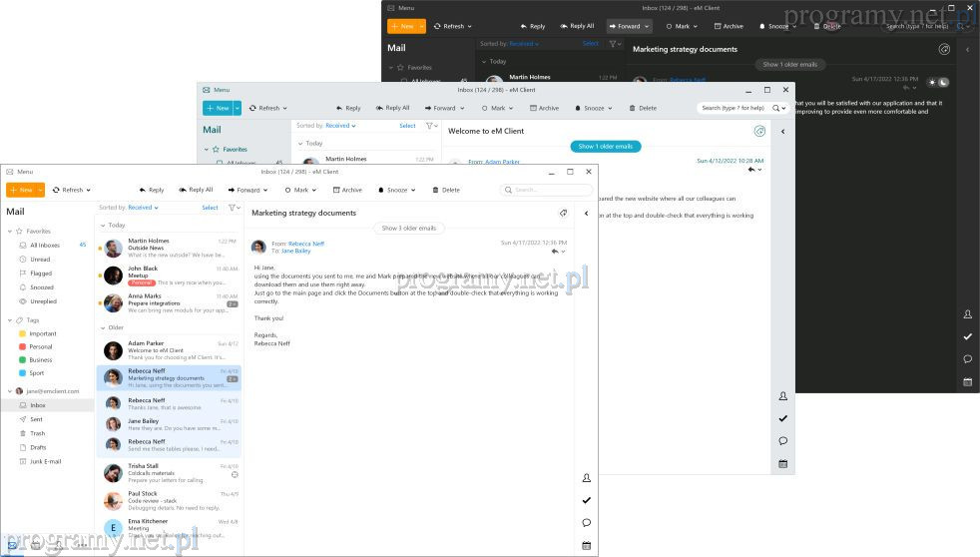The height and width of the screenshot is (557, 980).
Task: Toggle the light/dark theme switch in the dark window
Action: coord(938,82)
